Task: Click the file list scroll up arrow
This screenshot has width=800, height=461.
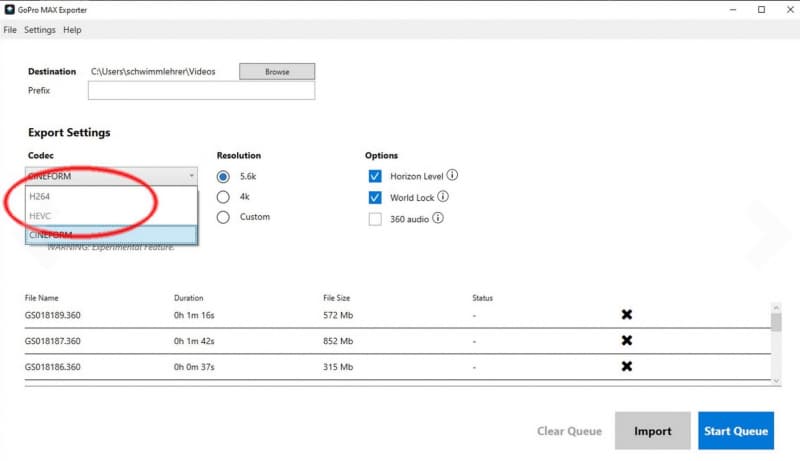Action: click(776, 308)
